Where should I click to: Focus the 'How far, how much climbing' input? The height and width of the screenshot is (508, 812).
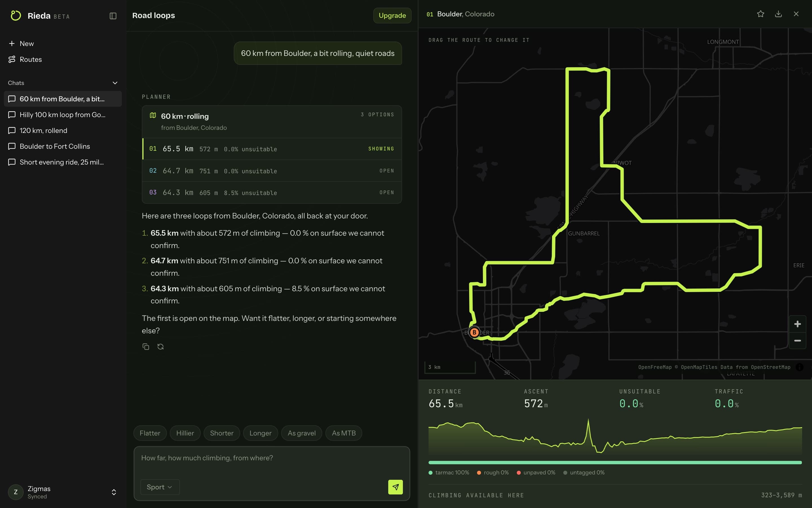[x=272, y=458]
